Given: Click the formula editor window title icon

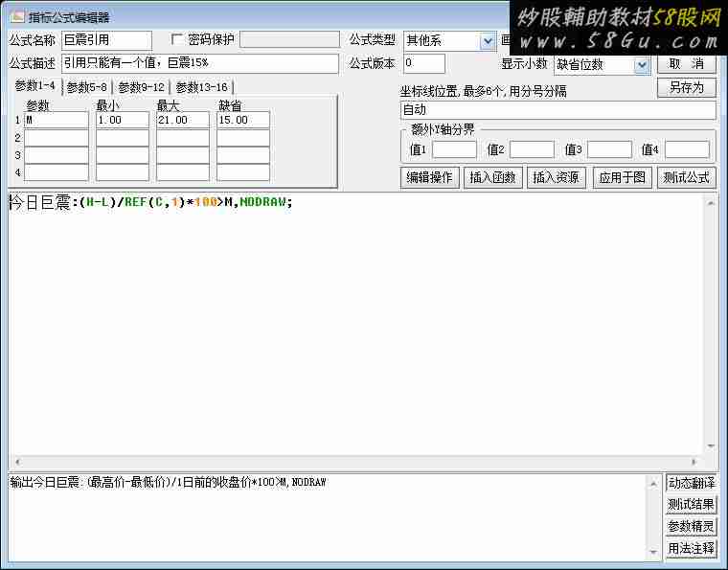Looking at the screenshot, I should tap(17, 16).
